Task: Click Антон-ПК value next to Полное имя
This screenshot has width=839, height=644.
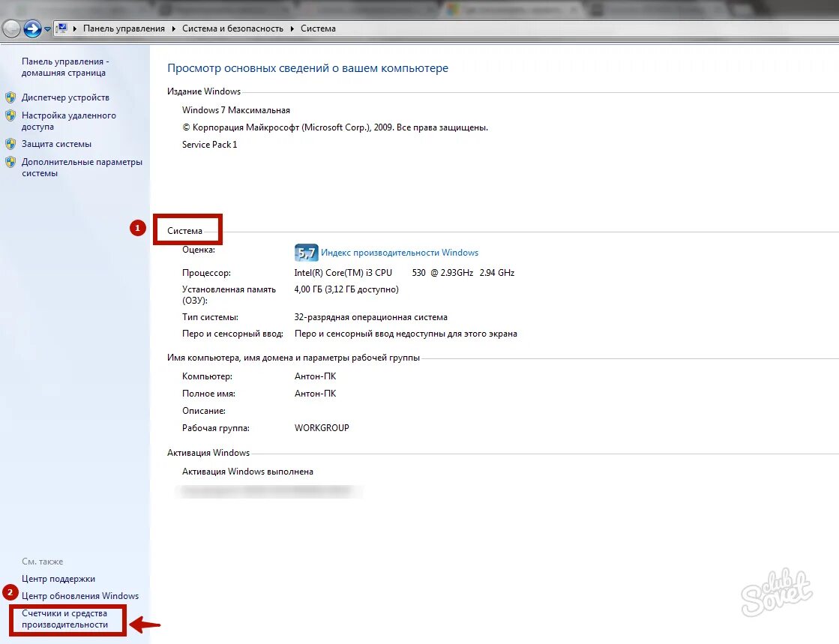Action: click(x=315, y=394)
